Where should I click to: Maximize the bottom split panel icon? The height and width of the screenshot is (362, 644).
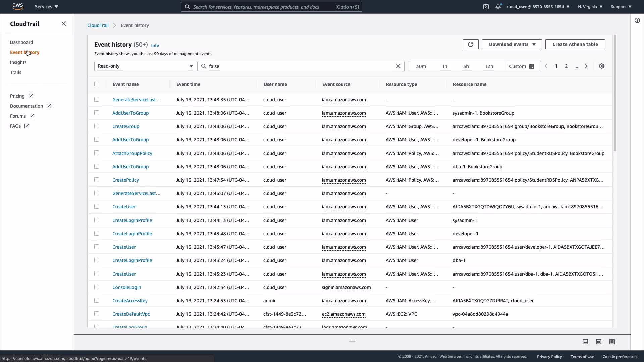coord(612,342)
